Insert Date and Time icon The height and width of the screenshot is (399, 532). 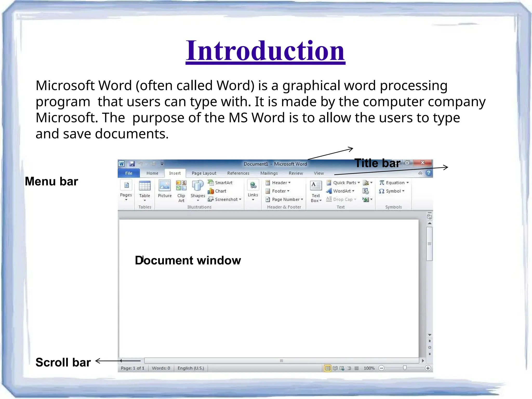tap(366, 191)
